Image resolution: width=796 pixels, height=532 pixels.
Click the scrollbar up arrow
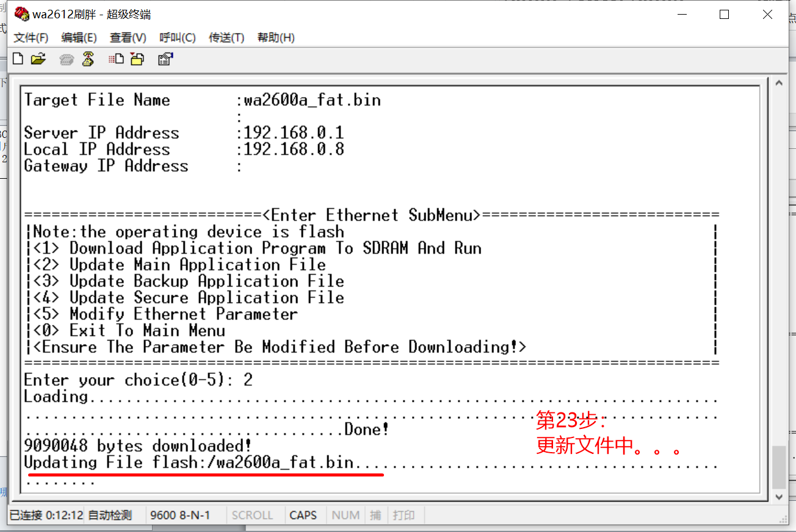tap(779, 82)
